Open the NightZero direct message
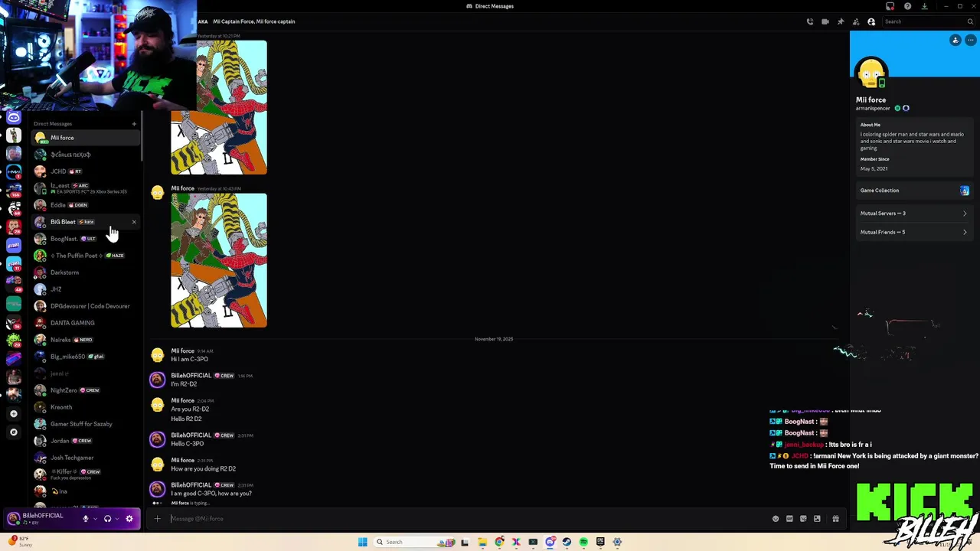The width and height of the screenshot is (980, 551). (86, 390)
